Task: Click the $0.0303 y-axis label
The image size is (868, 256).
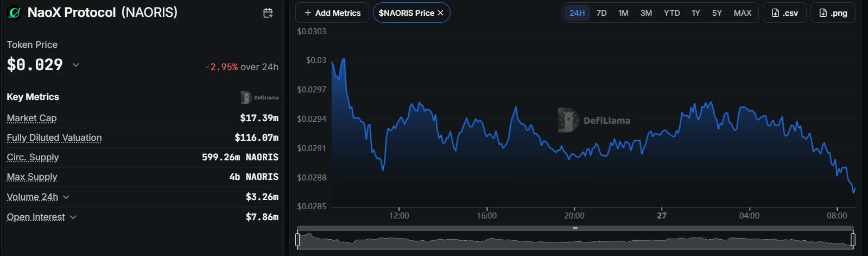Action: point(312,32)
